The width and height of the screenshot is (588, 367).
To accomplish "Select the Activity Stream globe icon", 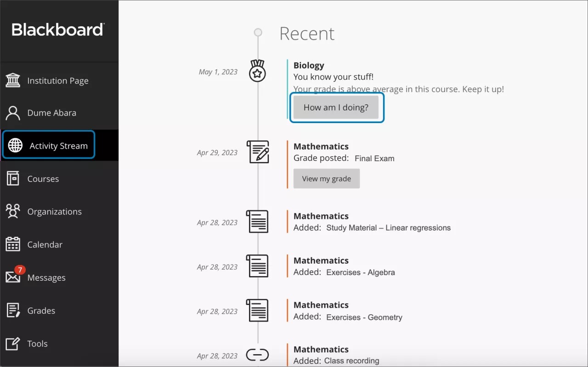I will click(15, 145).
